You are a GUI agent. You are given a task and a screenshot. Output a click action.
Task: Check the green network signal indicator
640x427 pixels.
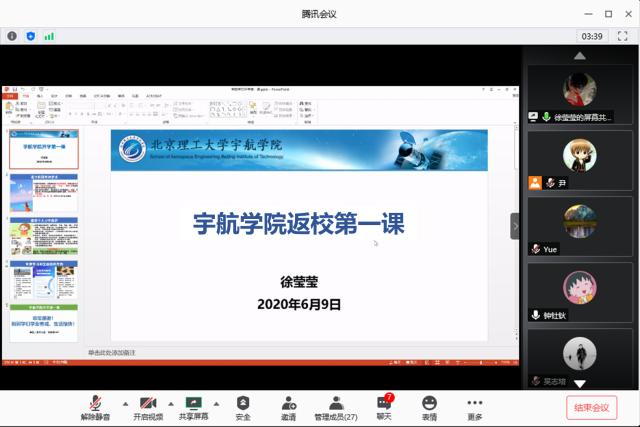point(49,36)
